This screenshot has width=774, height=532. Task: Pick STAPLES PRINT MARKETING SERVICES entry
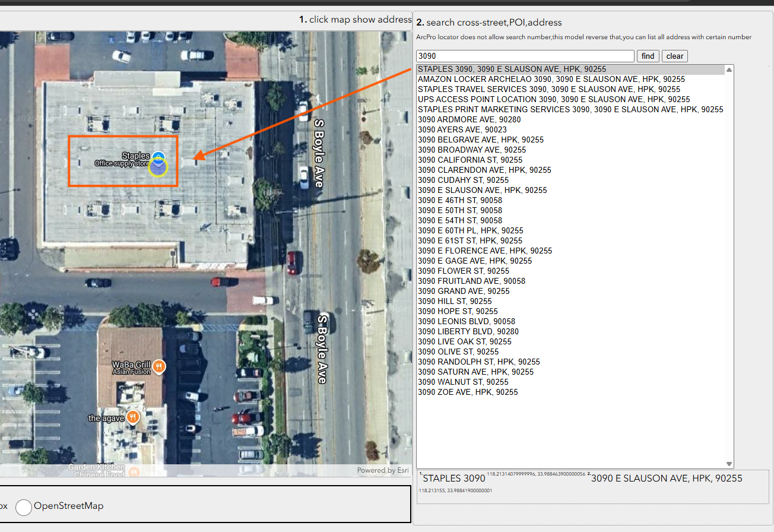point(570,110)
